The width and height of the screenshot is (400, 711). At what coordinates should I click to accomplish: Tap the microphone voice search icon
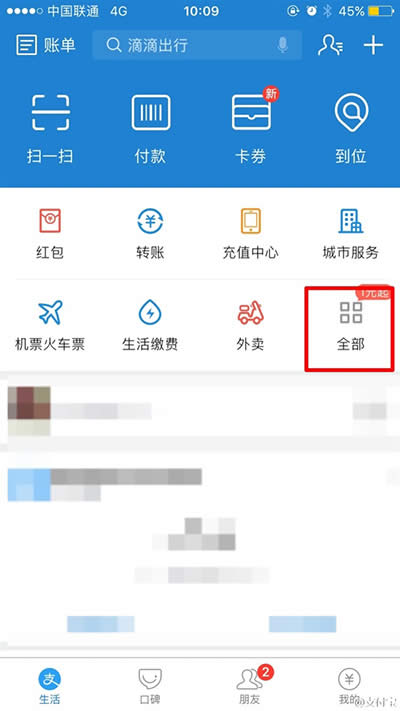tap(283, 45)
